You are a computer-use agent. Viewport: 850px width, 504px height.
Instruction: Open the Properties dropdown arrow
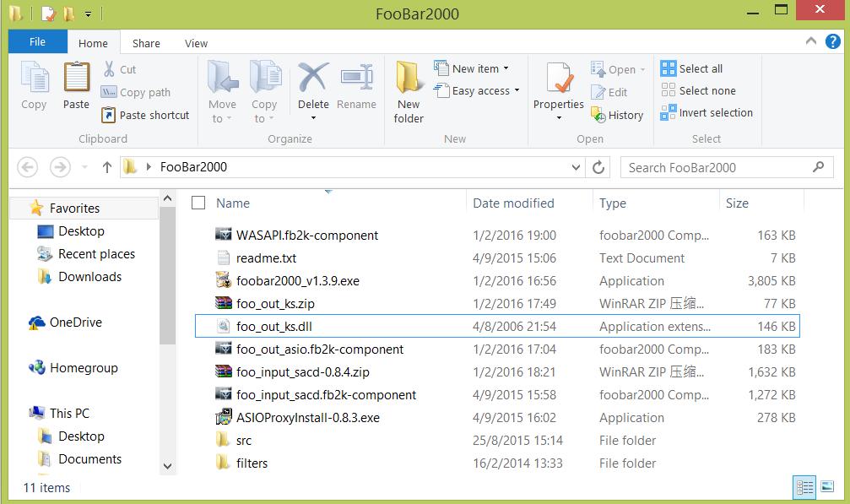pos(558,117)
